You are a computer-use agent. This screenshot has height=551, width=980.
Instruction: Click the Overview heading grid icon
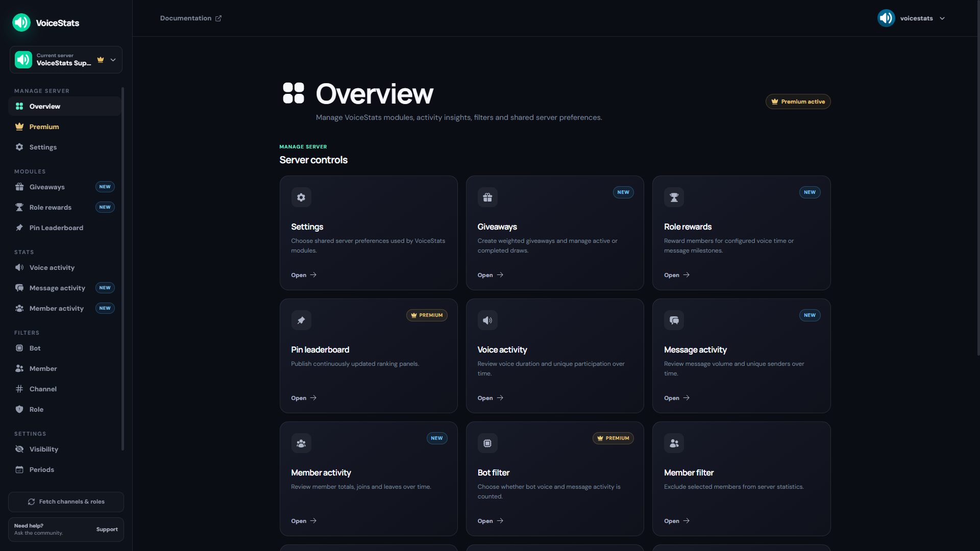[x=293, y=93]
